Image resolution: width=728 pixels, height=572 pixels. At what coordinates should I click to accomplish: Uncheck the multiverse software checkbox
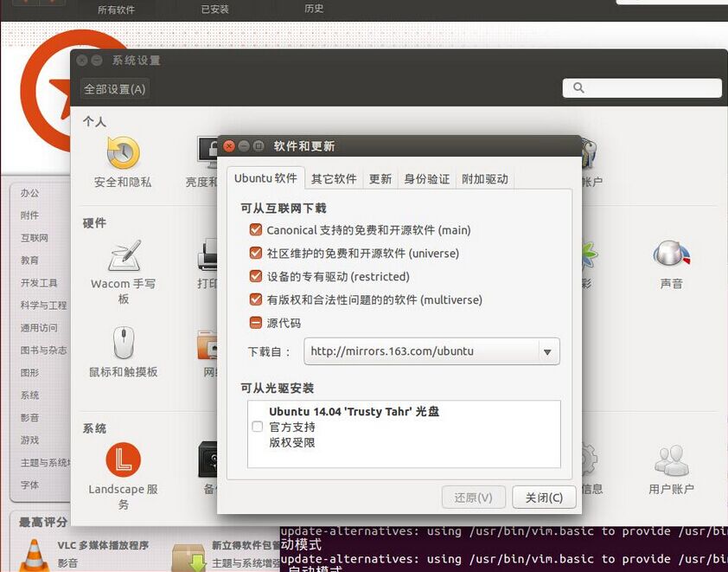point(256,299)
